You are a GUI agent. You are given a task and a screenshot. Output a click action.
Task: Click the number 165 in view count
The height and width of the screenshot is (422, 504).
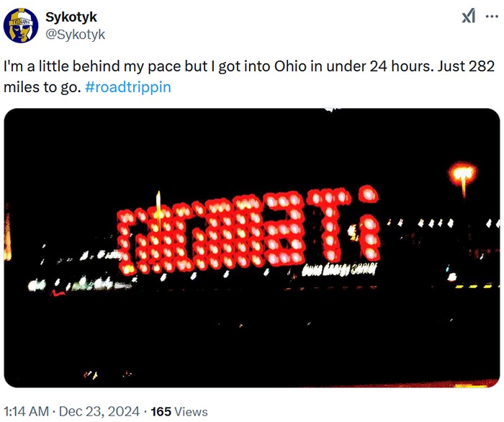click(x=161, y=411)
